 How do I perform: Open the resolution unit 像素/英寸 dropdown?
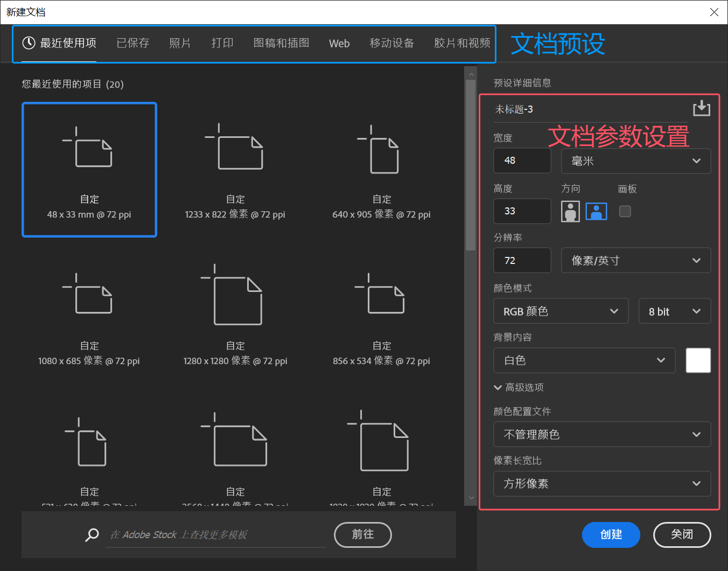[x=636, y=261]
